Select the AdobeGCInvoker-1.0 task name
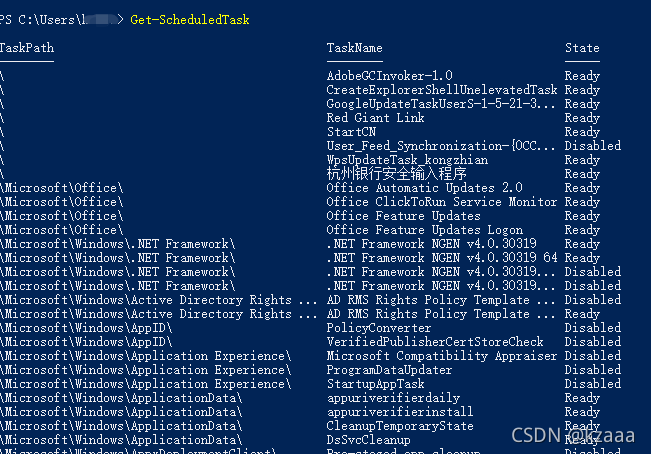This screenshot has width=651, height=454. (x=389, y=76)
